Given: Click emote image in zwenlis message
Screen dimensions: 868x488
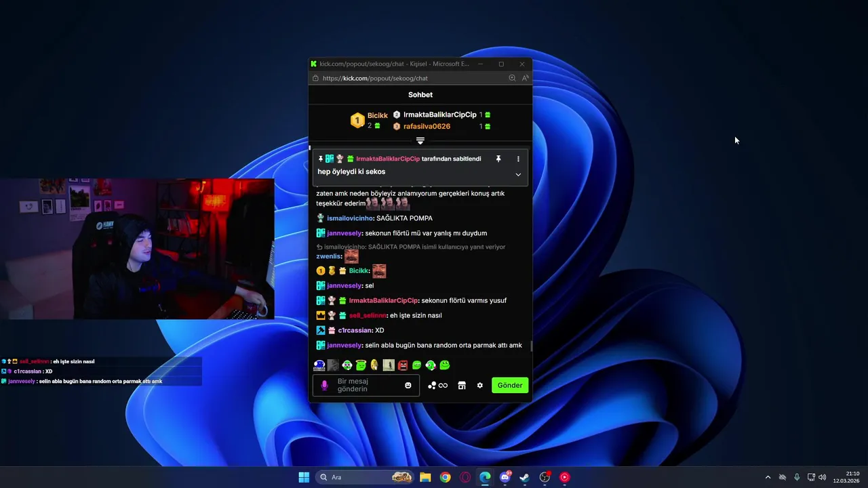Looking at the screenshot, I should click(x=351, y=256).
